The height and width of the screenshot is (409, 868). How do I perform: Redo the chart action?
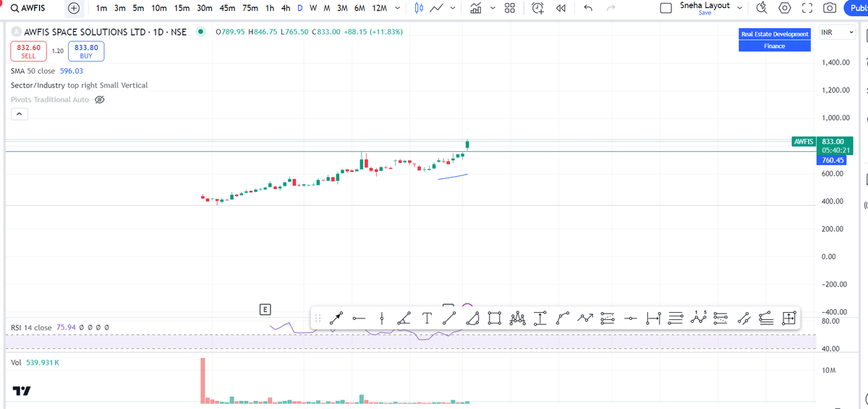[x=610, y=9]
